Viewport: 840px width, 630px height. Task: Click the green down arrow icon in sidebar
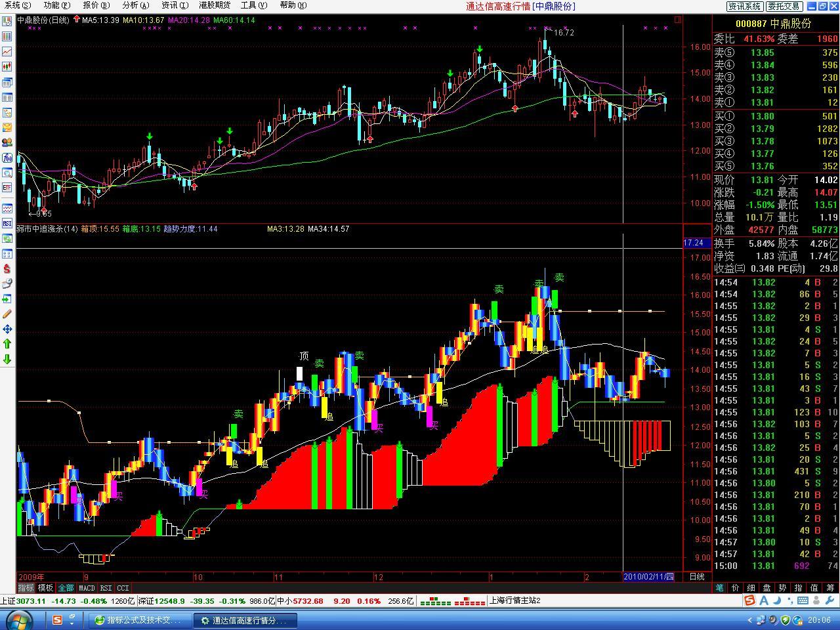pyautogui.click(x=7, y=359)
